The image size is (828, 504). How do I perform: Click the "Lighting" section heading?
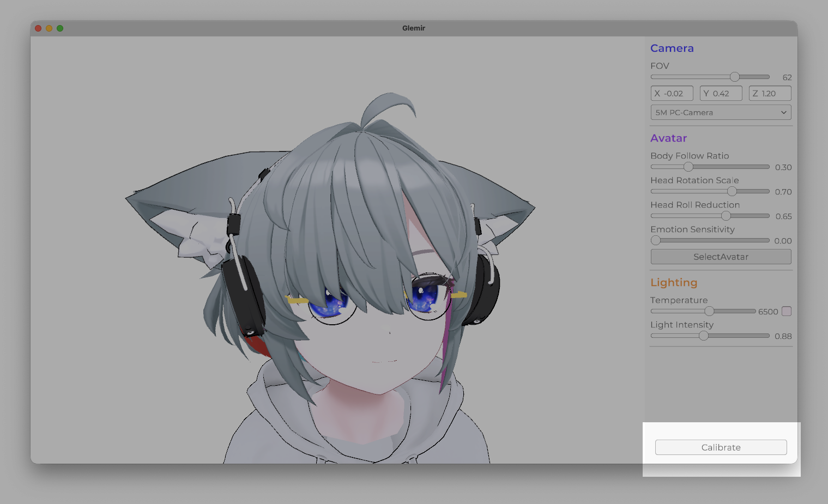pyautogui.click(x=674, y=283)
